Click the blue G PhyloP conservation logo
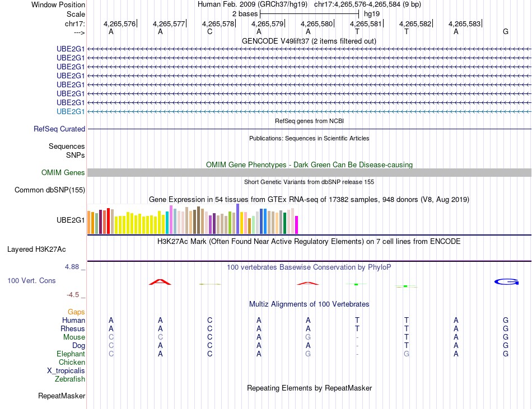The width and height of the screenshot is (532, 409). click(x=506, y=281)
